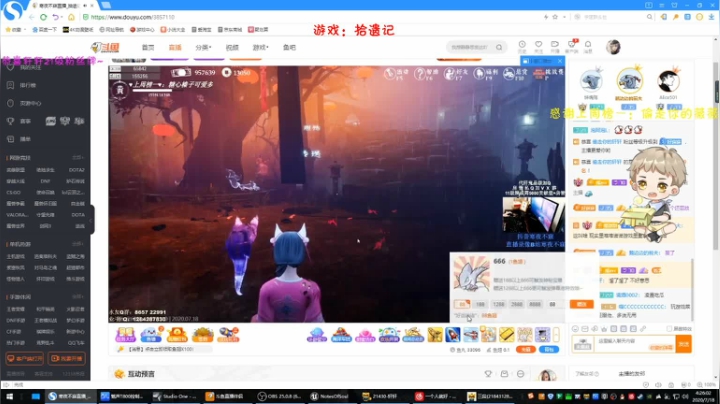Click the Douyu shark logo
720x404 pixels.
click(x=105, y=47)
